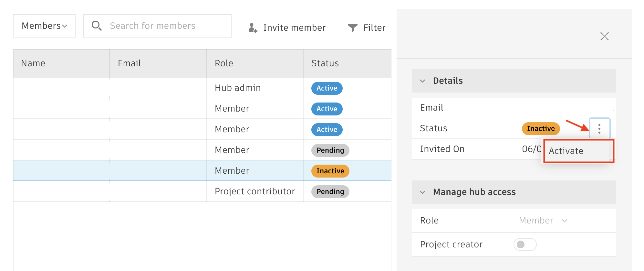Click the Role column header
Viewport: 644px width, 271px height.
[x=224, y=63]
